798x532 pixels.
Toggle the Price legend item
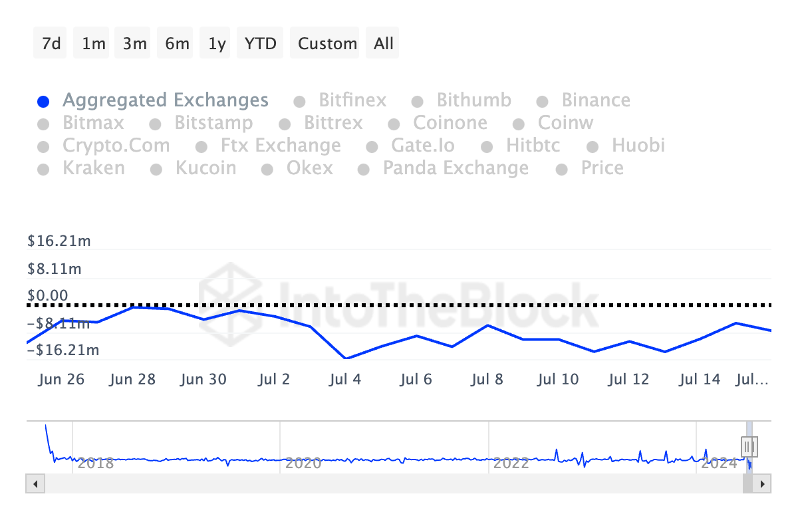tap(562, 170)
